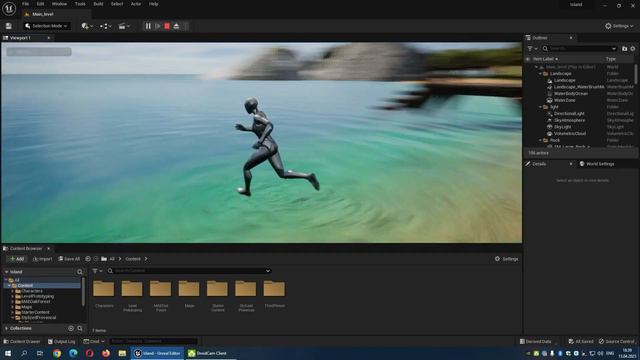Click the Outliner new folder icon

[x=624, y=49]
